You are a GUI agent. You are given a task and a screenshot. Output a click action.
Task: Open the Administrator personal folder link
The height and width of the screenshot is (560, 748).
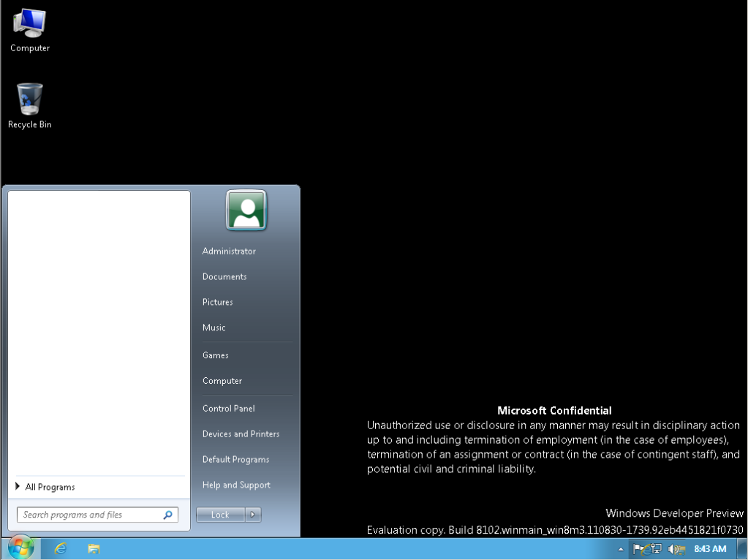pos(229,251)
